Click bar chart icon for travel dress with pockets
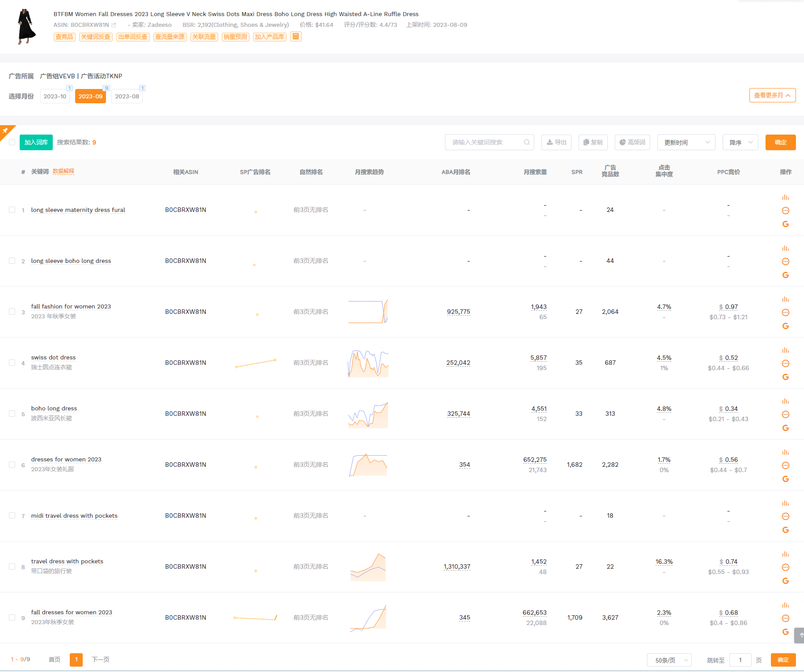804x672 pixels. 785,554
